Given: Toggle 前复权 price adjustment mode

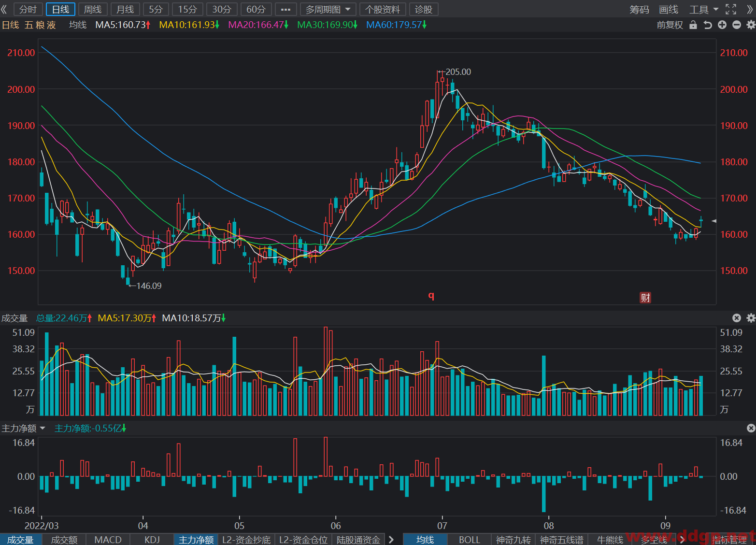Looking at the screenshot, I should coord(670,25).
